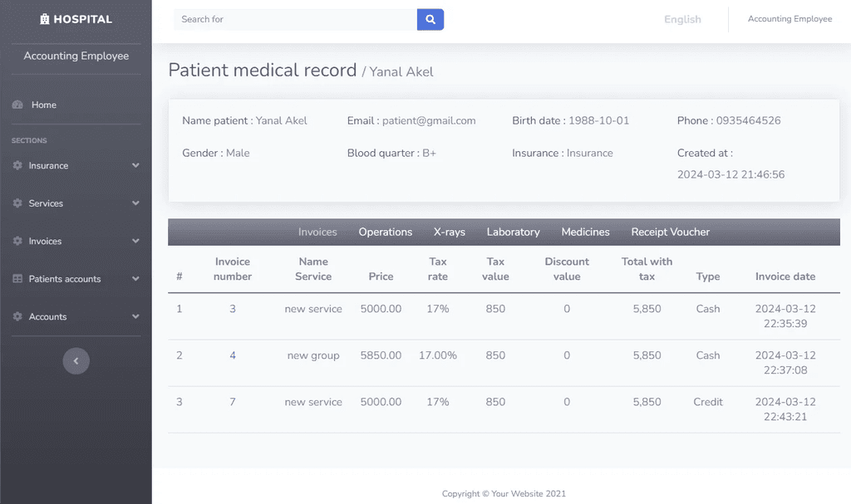Click the Home dashboard gauge icon
The height and width of the screenshot is (504, 851).
pos(17,105)
